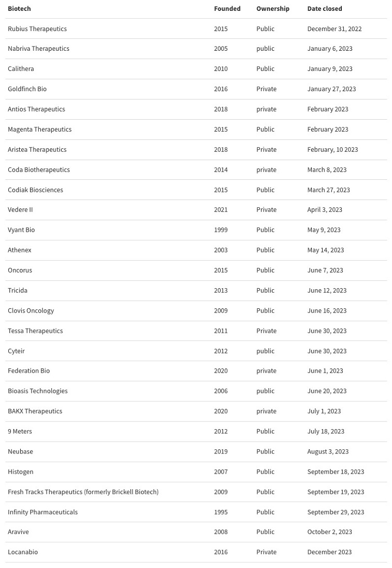Click the Vedere II row name
Screen dimensions: 392x568
[20, 210]
